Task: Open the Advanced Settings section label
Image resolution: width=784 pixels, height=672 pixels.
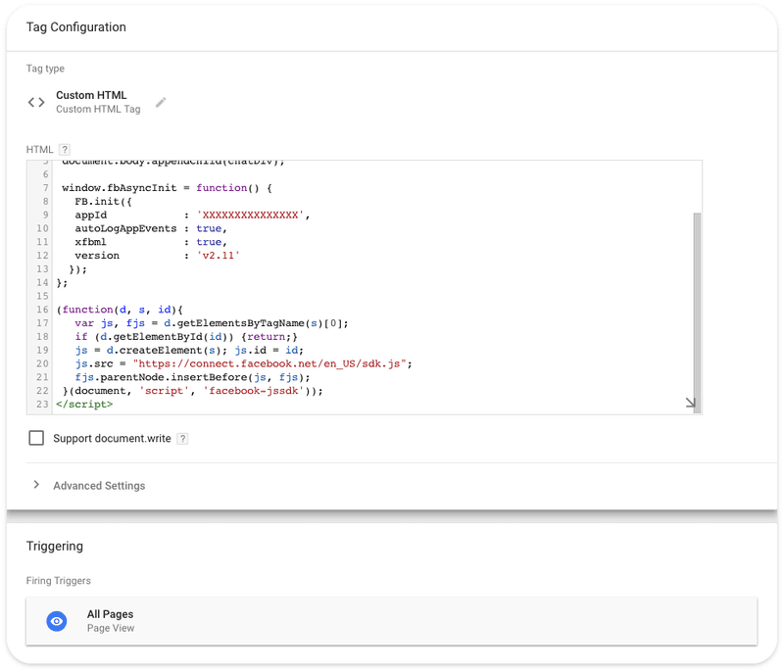Action: [99, 486]
